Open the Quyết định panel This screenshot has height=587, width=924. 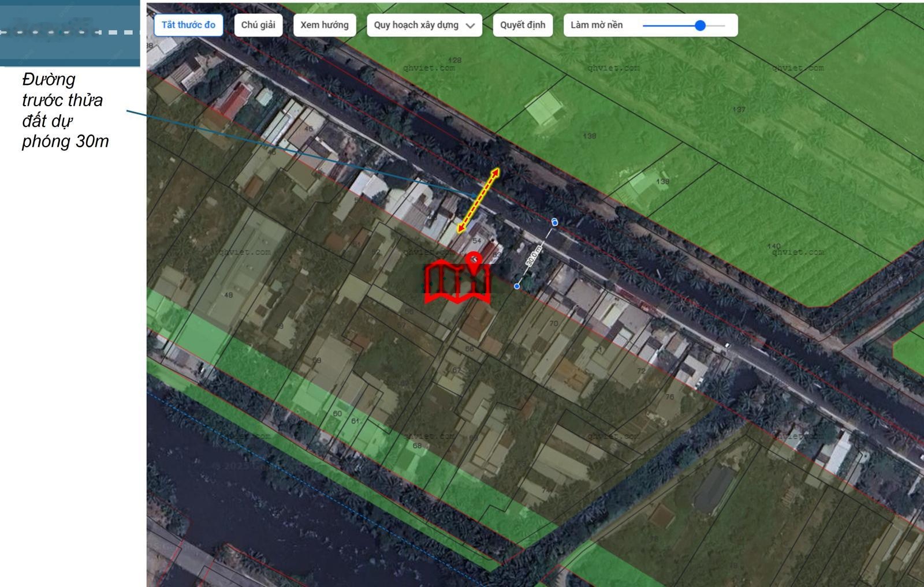522,25
